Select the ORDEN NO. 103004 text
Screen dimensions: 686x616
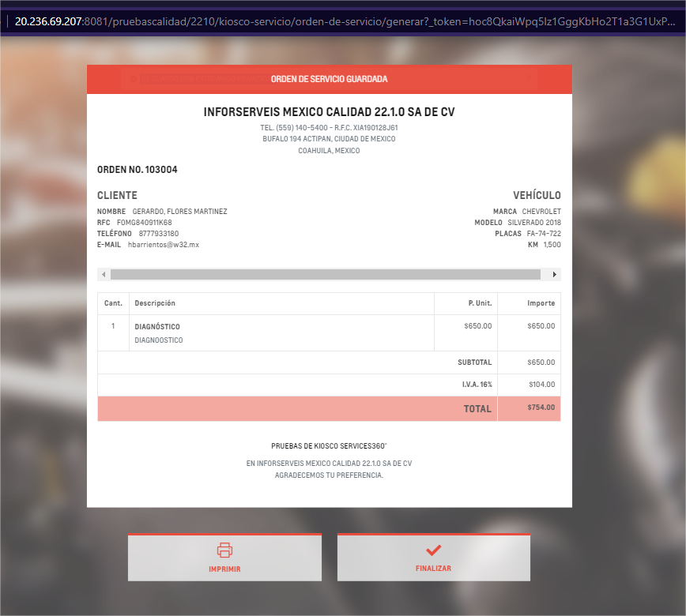pyautogui.click(x=138, y=170)
